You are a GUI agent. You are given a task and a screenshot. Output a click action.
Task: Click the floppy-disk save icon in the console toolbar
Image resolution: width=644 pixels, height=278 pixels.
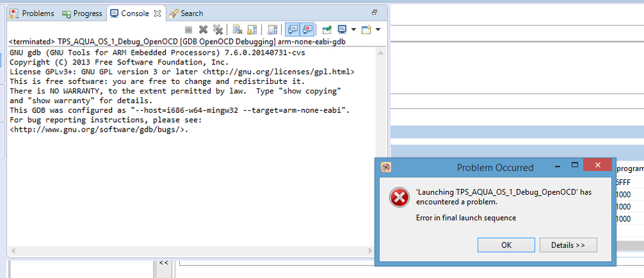coord(272,30)
